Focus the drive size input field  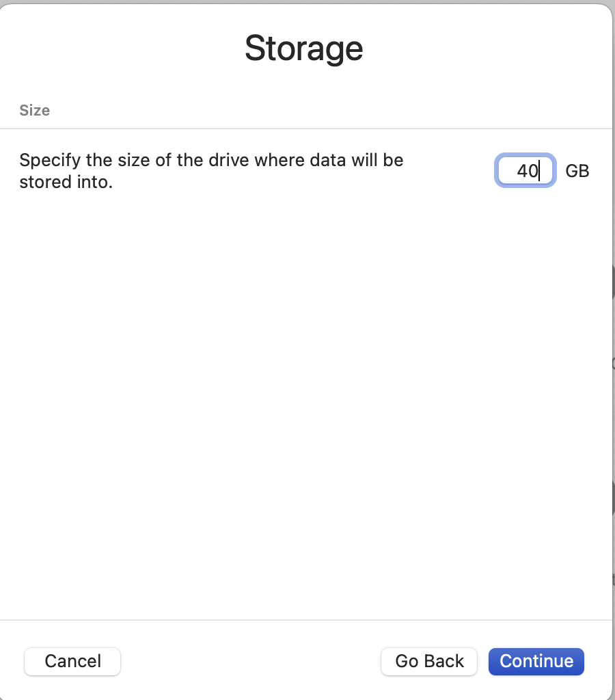click(x=525, y=170)
